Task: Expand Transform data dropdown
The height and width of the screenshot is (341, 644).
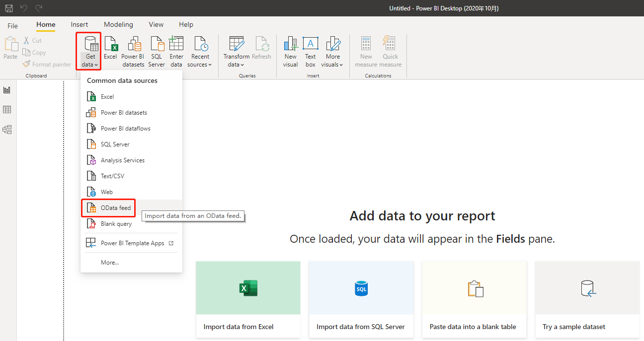Action: [x=236, y=52]
